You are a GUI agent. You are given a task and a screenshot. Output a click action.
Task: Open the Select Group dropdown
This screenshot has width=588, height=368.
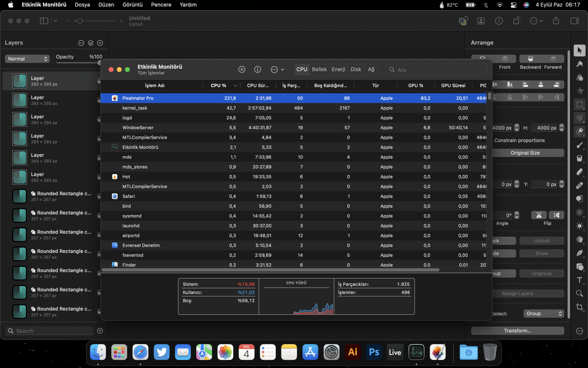coord(543,313)
